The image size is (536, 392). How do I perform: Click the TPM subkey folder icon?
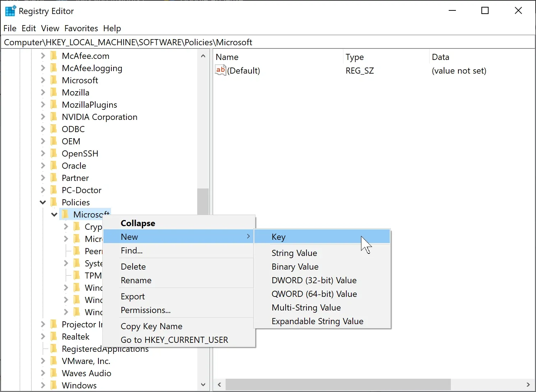click(77, 275)
